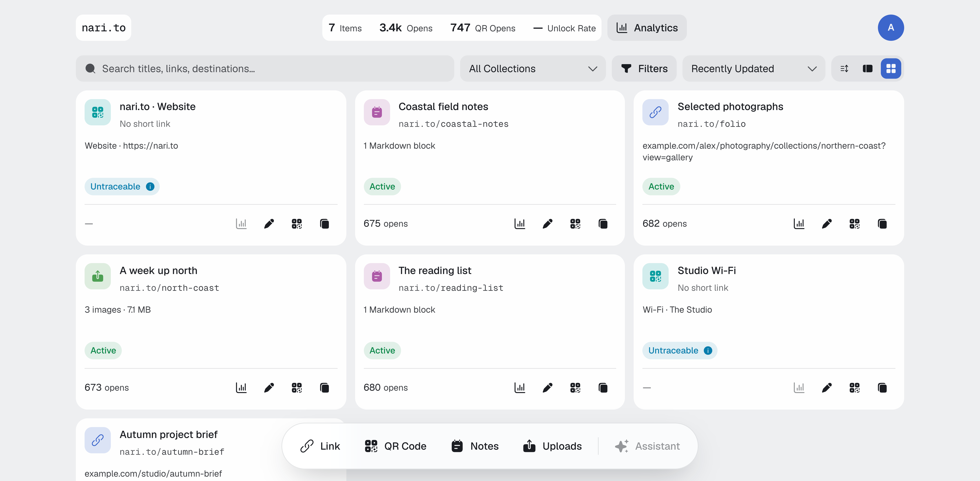Click the nari.to logo
This screenshot has width=980, height=481.
pyautogui.click(x=104, y=28)
